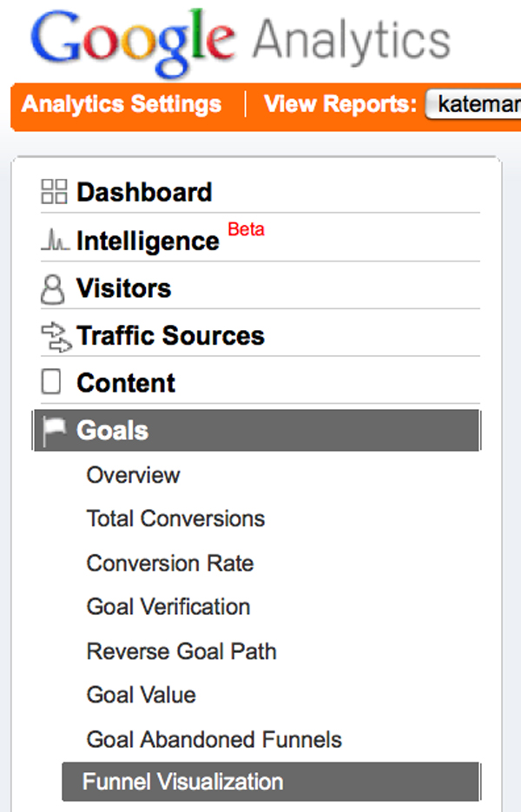Expand the Intelligence section
This screenshot has width=521, height=812.
click(148, 241)
